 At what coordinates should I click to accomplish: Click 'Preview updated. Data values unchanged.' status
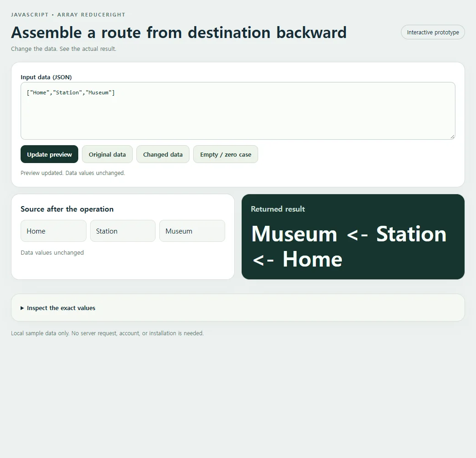[73, 173]
